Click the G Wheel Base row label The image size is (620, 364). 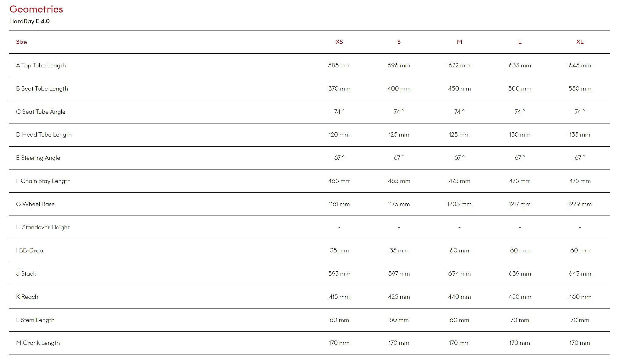coord(35,204)
